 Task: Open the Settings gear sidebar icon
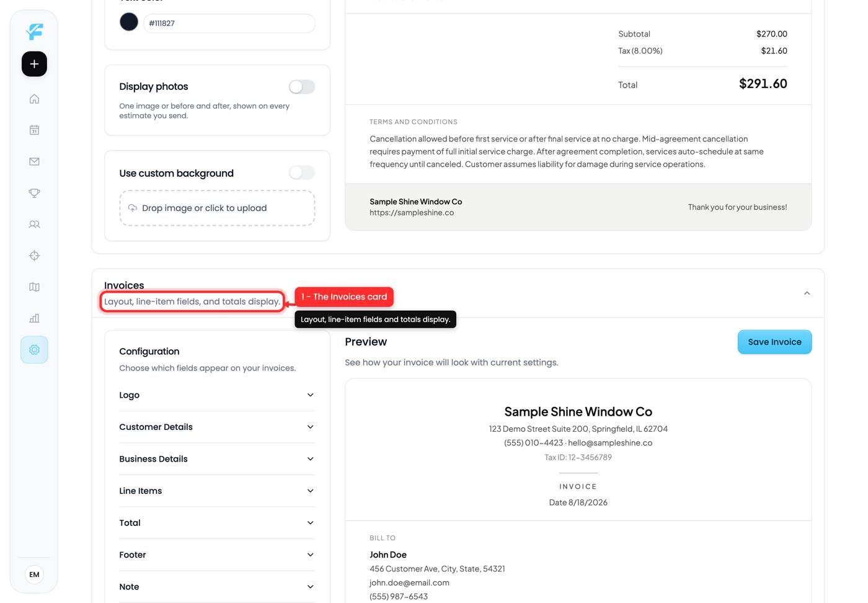[x=34, y=350]
